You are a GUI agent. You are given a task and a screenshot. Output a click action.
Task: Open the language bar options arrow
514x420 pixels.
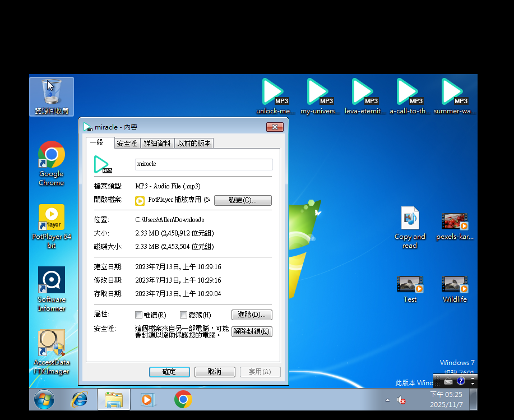click(x=473, y=384)
